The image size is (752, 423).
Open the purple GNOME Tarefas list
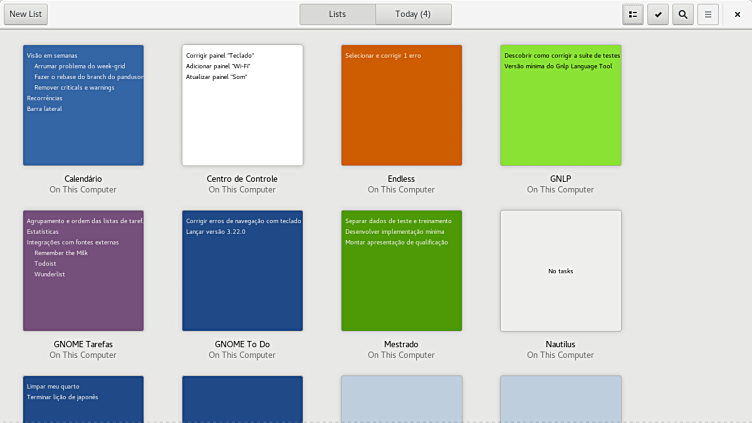click(x=83, y=270)
